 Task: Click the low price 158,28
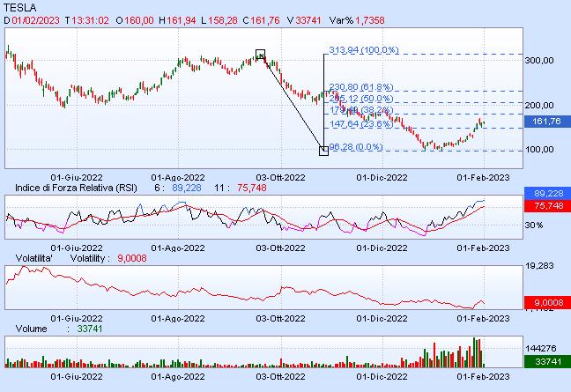pos(223,20)
